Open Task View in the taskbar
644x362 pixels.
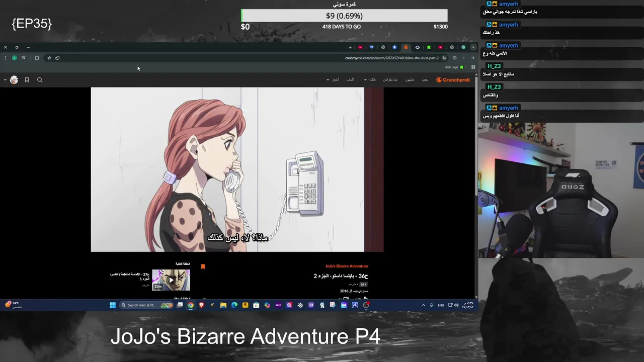pyautogui.click(x=180, y=305)
